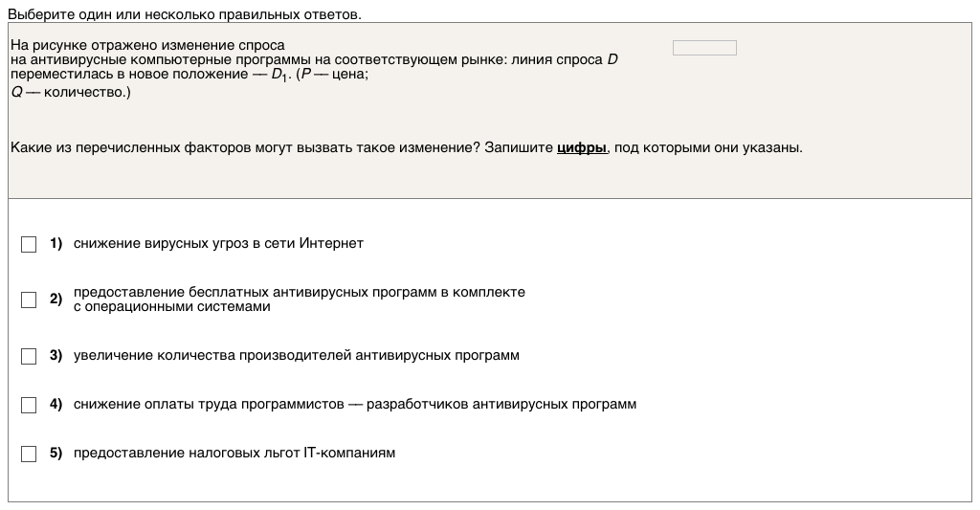The image size is (980, 510).
Task: Select the checkbox for option 4
Action: (29, 405)
